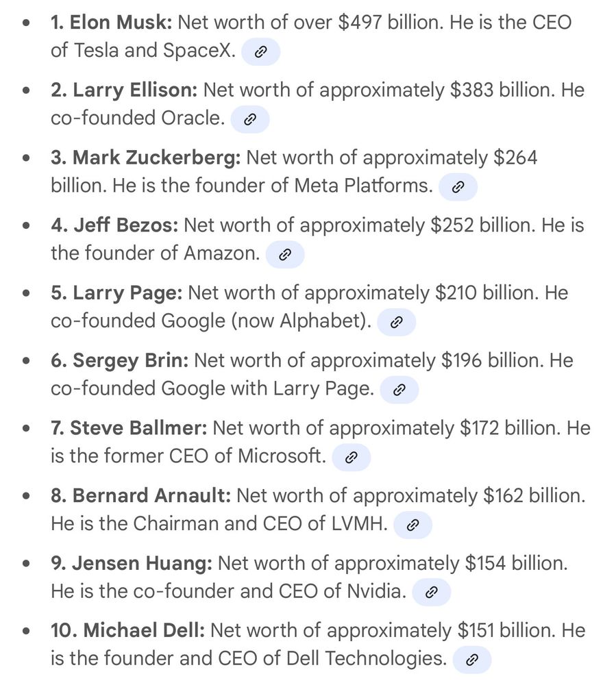
Task: Click the link chip after Steve Ballmer Microsoft text
Action: click(x=352, y=458)
